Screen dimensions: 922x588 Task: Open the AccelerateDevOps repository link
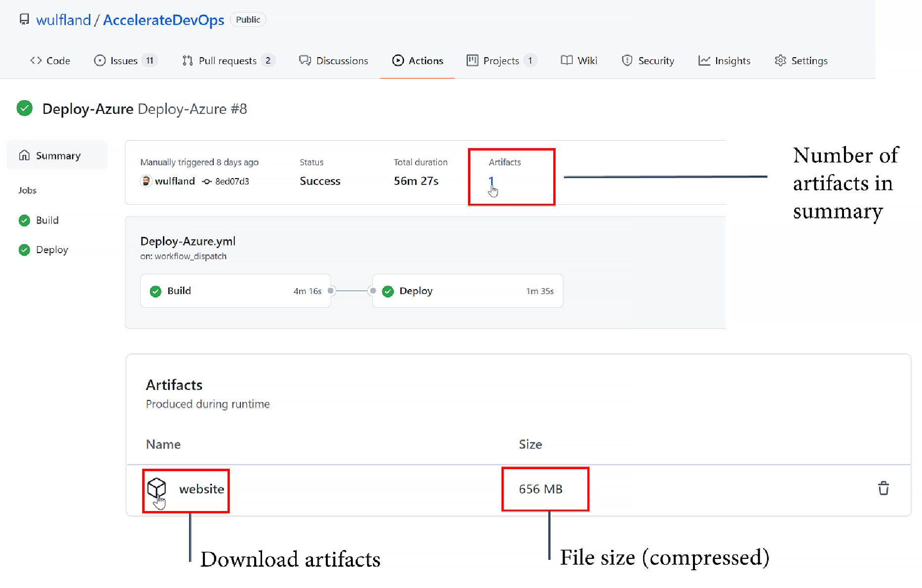tap(163, 20)
